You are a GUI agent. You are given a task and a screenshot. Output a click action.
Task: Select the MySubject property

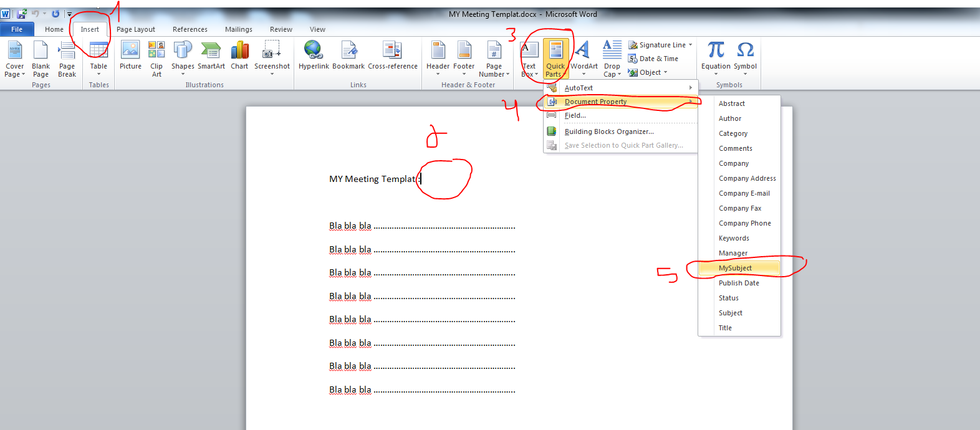tap(739, 268)
